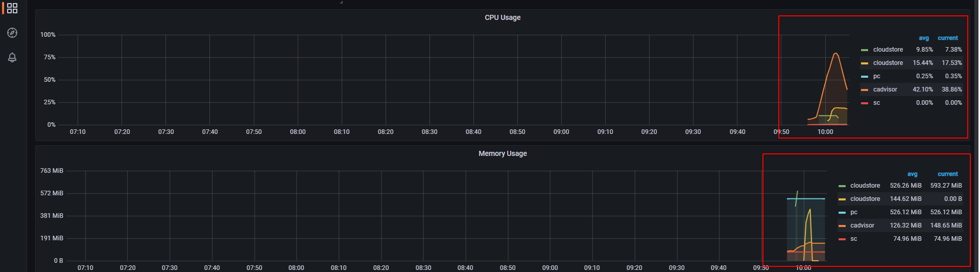The image size is (980, 272).
Task: Open the Memory Usage panel title menu
Action: coord(503,153)
